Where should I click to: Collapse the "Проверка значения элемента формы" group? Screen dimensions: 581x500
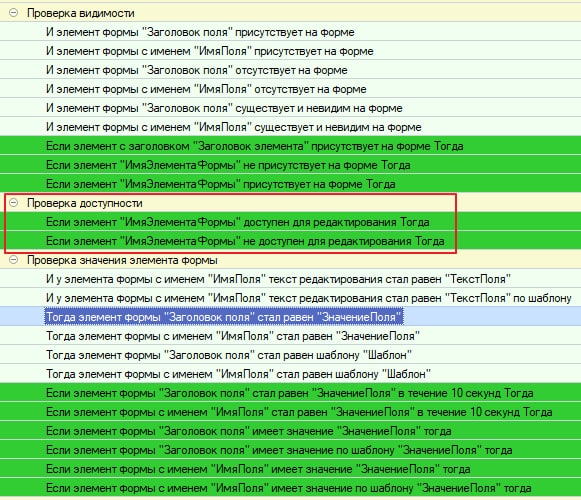pos(14,259)
